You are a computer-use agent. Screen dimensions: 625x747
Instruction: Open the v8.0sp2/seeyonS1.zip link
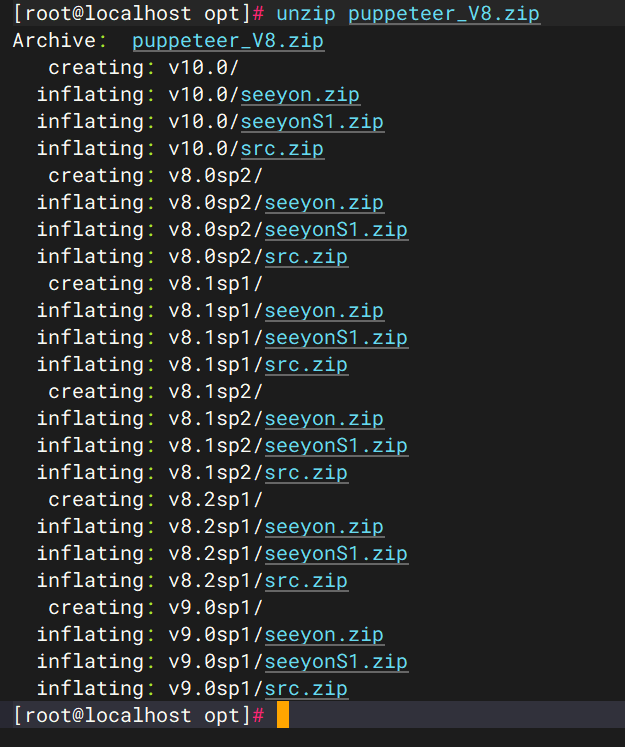[336, 230]
